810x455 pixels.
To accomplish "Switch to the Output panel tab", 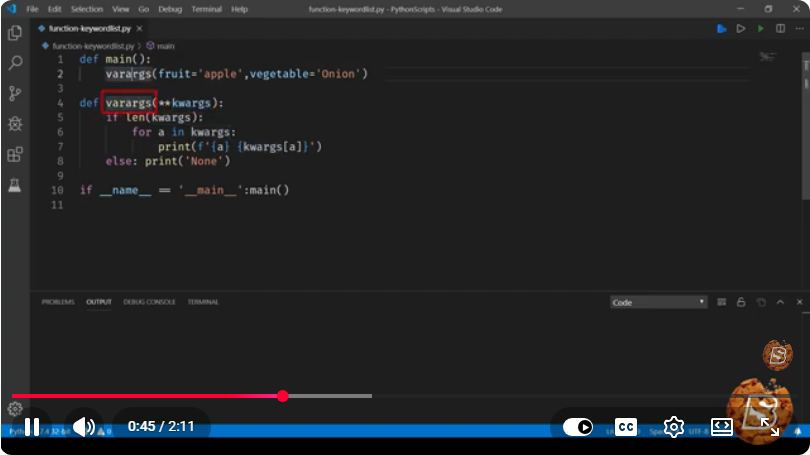I will click(x=99, y=302).
